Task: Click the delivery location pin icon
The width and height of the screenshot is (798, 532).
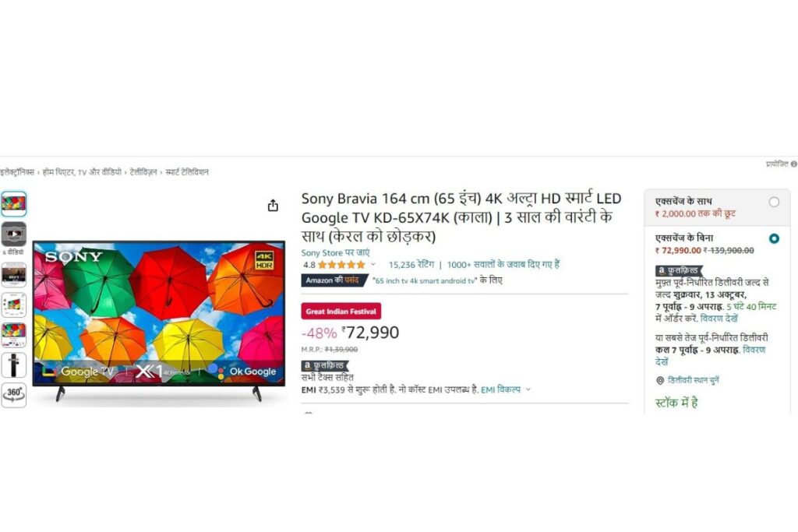Action: click(x=660, y=380)
